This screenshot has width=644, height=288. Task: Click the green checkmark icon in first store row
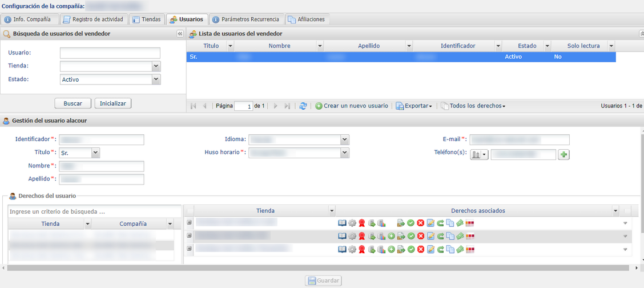[410, 223]
